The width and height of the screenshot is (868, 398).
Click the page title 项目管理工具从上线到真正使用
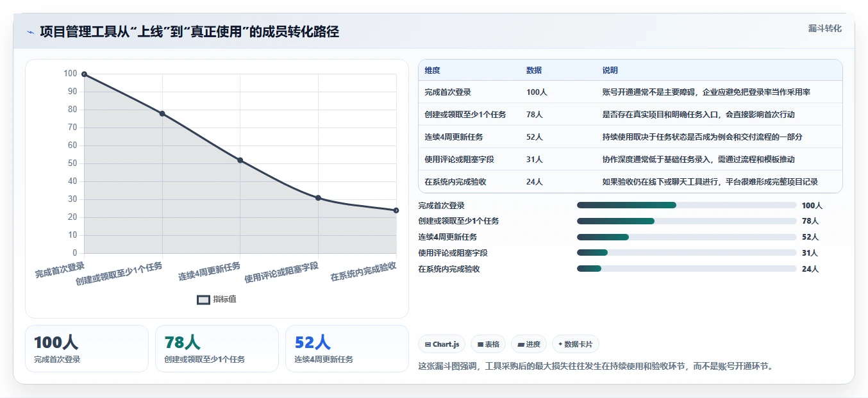(x=189, y=32)
